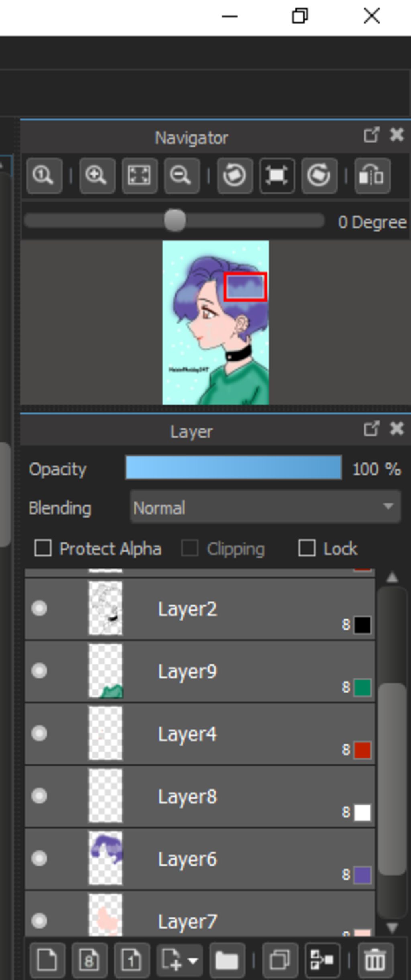Toggle visibility of Layer6
This screenshot has height=980, width=411.
point(39,858)
